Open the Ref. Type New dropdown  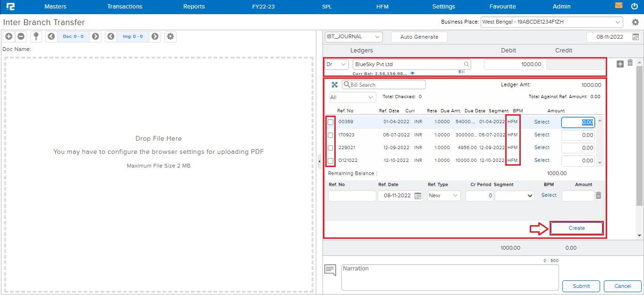coord(444,195)
